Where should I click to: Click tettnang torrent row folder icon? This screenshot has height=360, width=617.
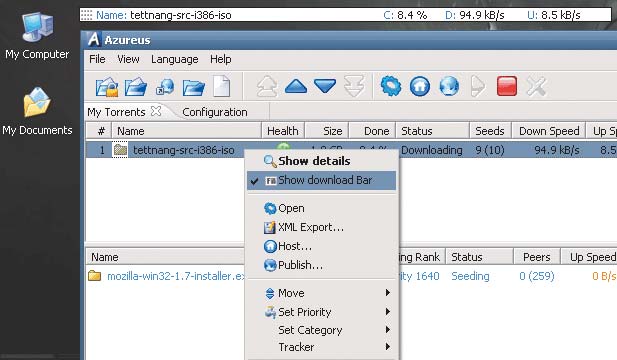[x=120, y=150]
